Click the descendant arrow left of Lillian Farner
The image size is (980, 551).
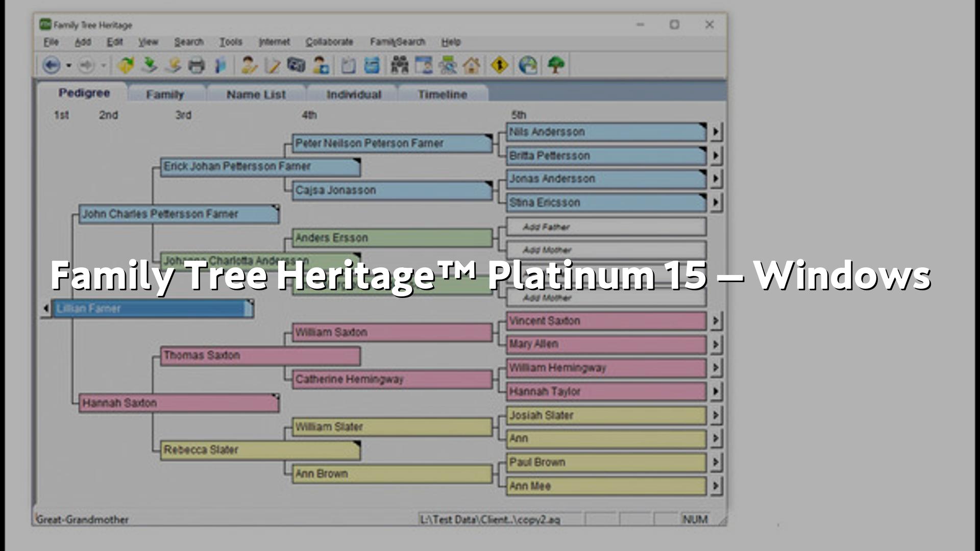pyautogui.click(x=45, y=309)
